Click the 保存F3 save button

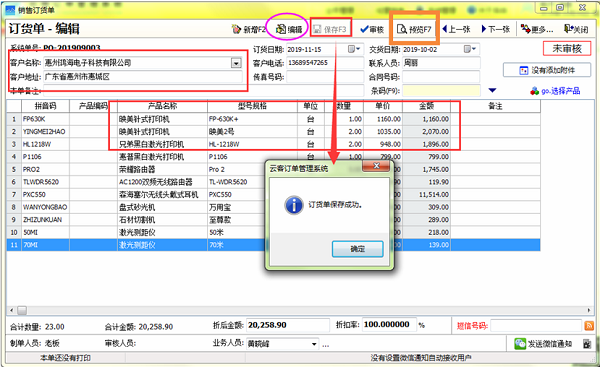(x=330, y=29)
